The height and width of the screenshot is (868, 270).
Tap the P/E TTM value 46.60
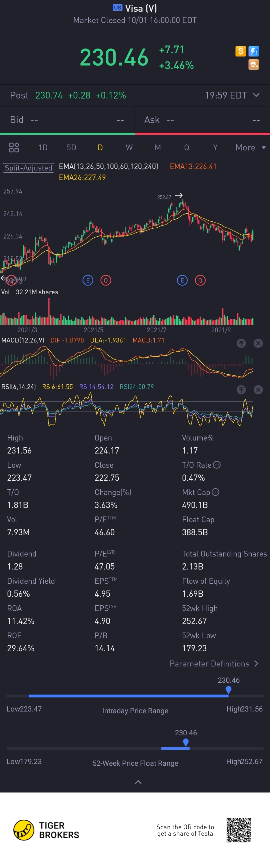104,532
